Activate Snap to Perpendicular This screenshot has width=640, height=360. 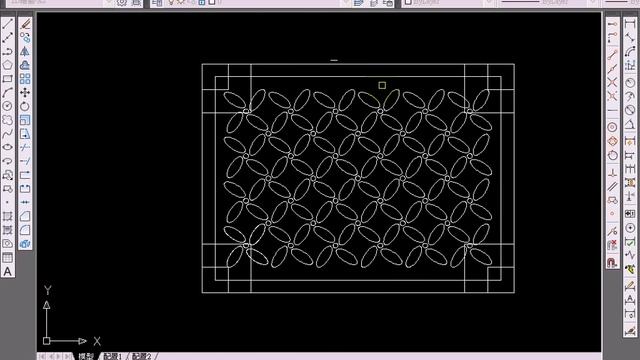612,173
